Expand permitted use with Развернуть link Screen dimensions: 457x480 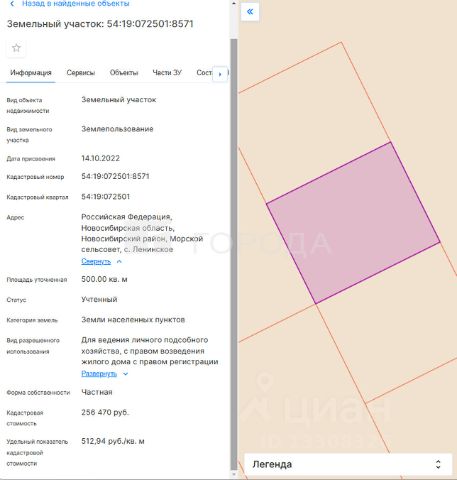(99, 374)
